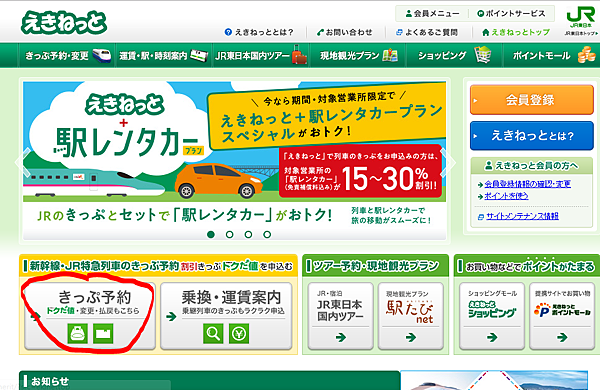Image resolution: width=600 pixels, height=390 pixels.
Task: Click the 新幹線・JR特急列車のきっぷ予約 section heading
Action: 158,266
